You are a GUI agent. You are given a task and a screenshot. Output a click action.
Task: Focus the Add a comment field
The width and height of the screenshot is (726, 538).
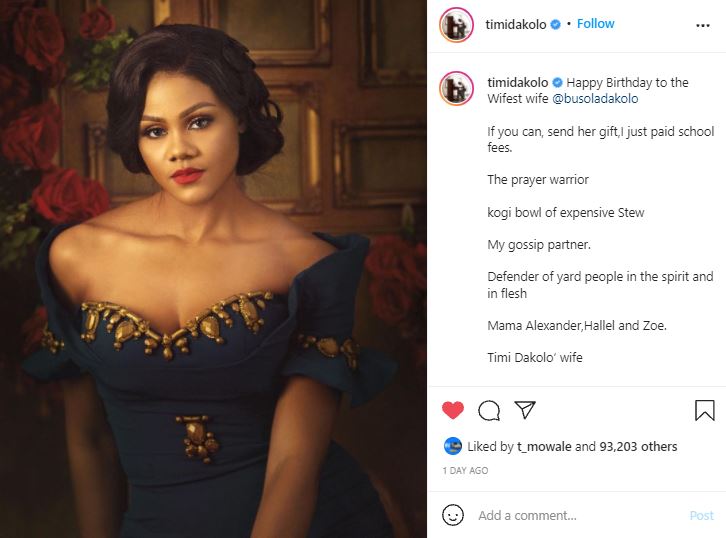tap(570, 516)
